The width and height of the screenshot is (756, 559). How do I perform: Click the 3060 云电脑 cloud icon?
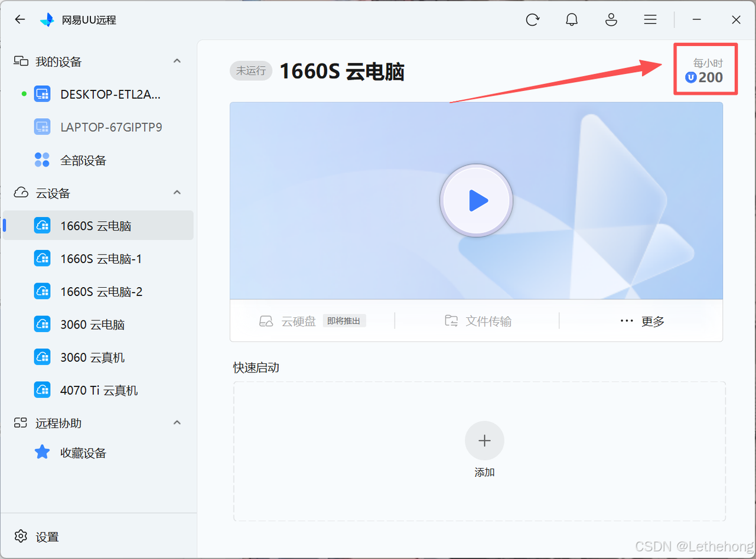coord(42,324)
